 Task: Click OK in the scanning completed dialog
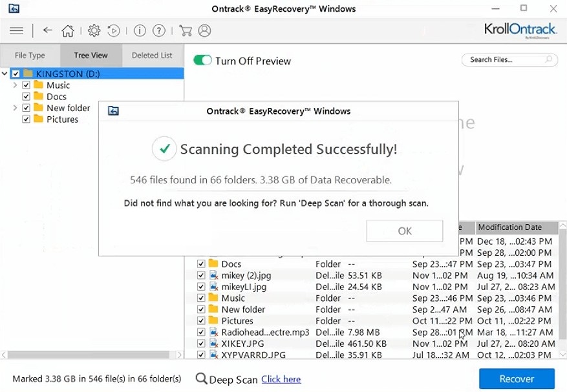pos(405,231)
